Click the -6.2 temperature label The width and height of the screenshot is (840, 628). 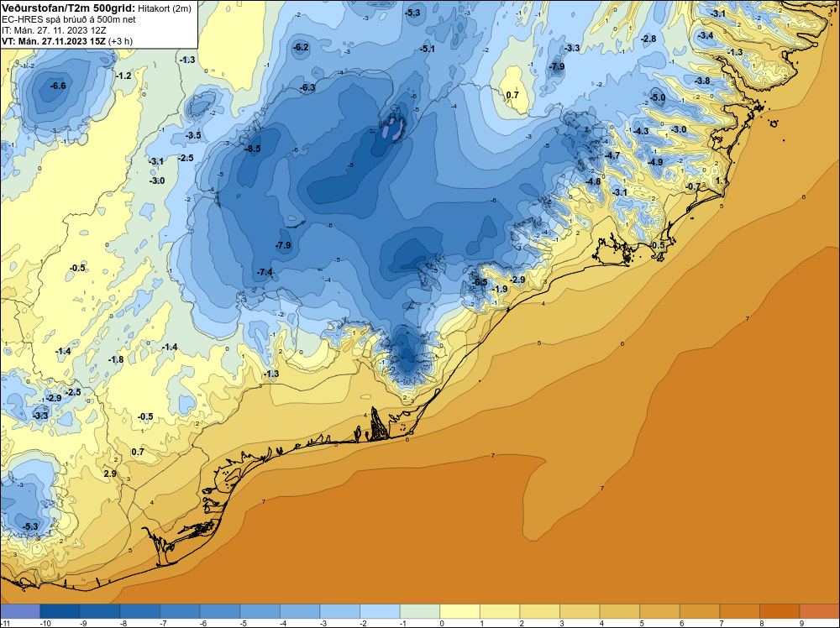[301, 47]
